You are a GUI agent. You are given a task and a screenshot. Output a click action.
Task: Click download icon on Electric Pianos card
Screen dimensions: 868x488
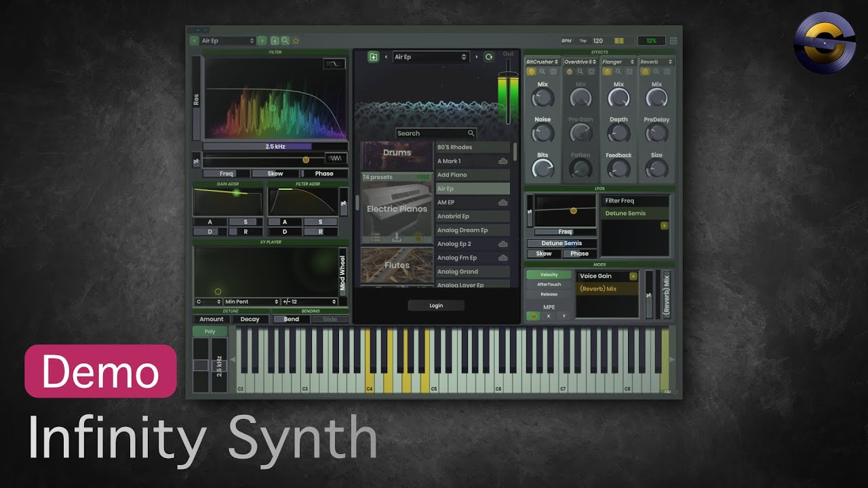pos(397,237)
